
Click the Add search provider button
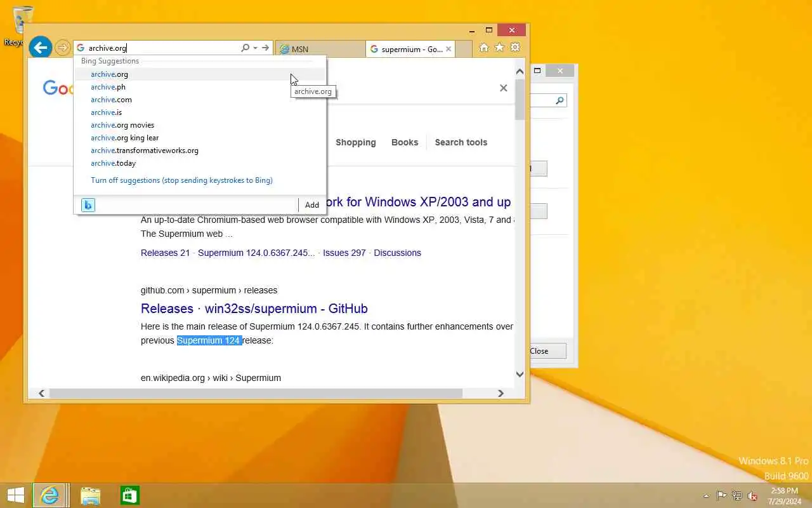(x=311, y=204)
